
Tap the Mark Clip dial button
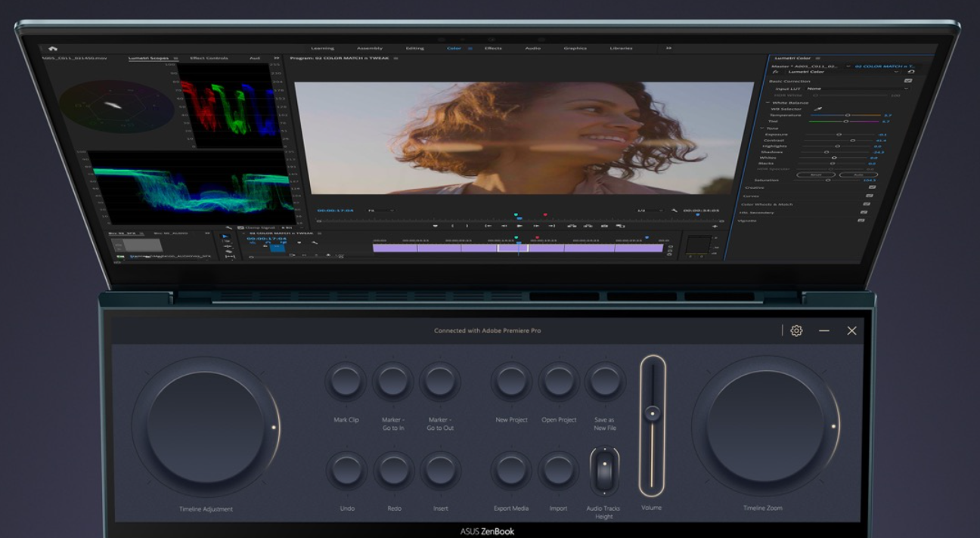[346, 381]
